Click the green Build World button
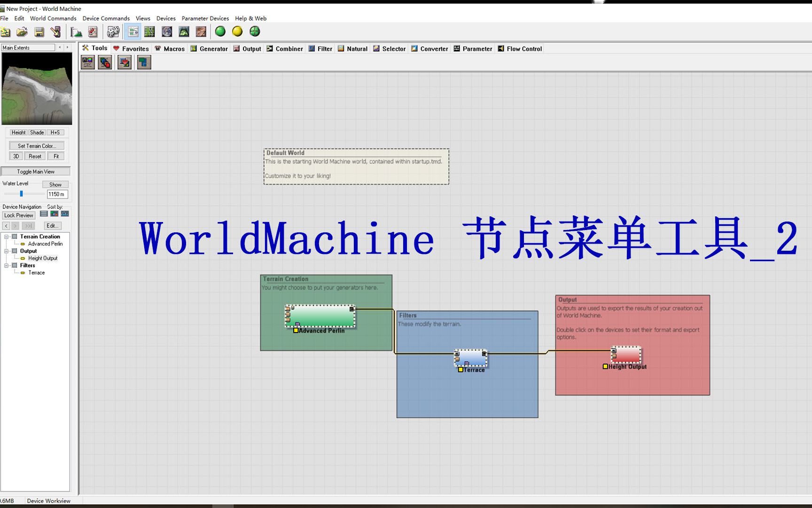The image size is (812, 508). click(x=220, y=32)
